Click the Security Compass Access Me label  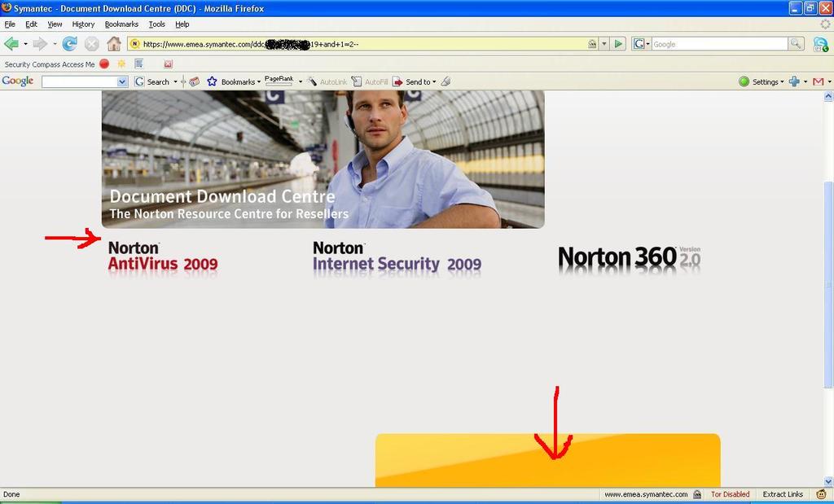(50, 64)
